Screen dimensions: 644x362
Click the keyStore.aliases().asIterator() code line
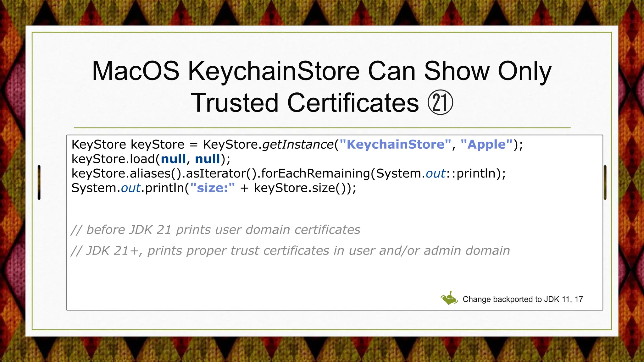point(289,173)
